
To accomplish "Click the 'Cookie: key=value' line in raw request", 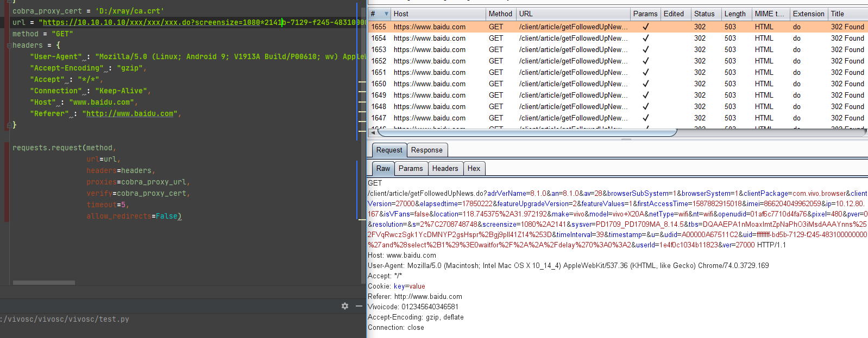I will point(397,286).
